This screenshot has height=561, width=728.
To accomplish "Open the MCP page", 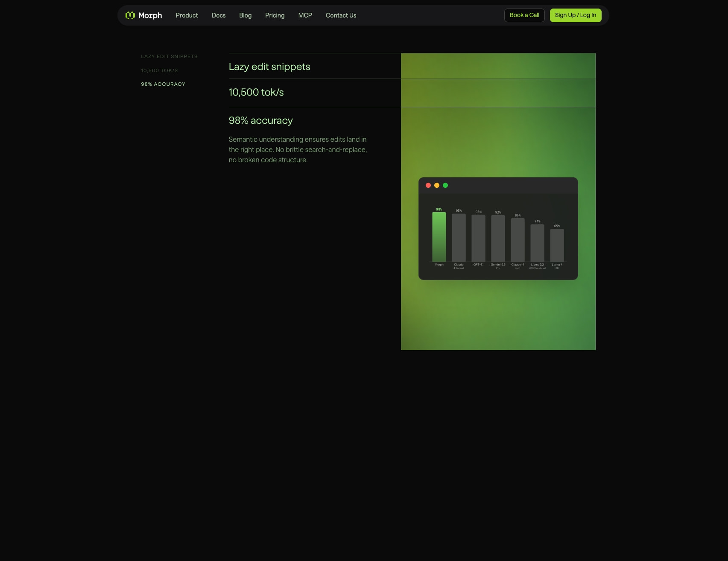I will tap(305, 15).
